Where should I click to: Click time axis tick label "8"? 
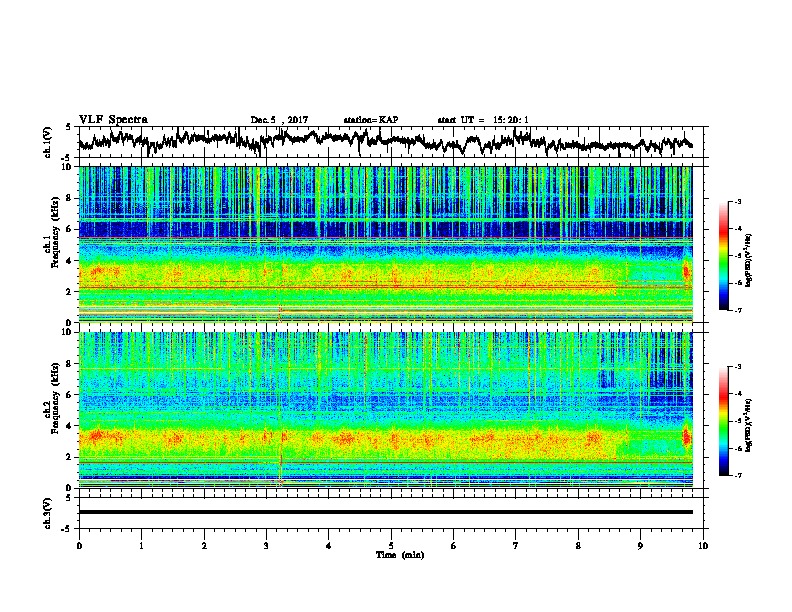(578, 546)
